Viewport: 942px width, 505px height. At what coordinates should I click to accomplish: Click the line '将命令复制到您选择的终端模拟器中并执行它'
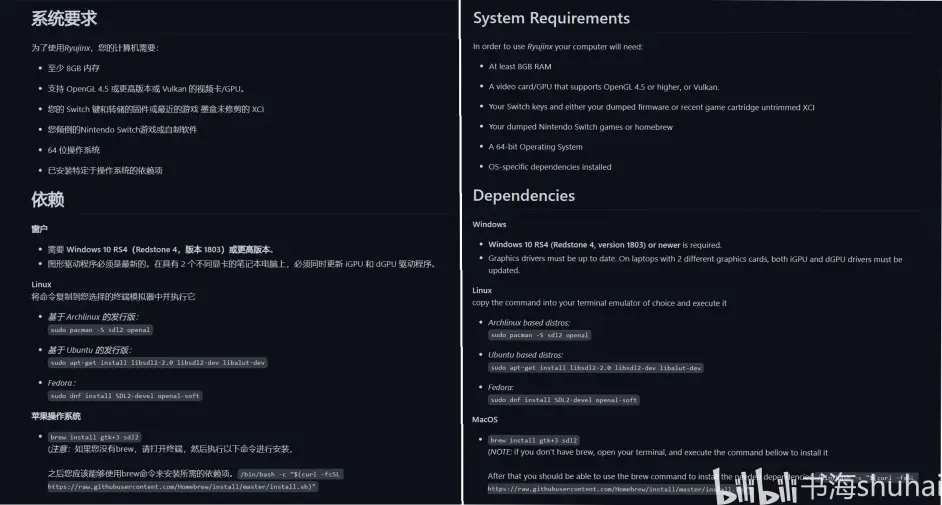pyautogui.click(x=113, y=297)
